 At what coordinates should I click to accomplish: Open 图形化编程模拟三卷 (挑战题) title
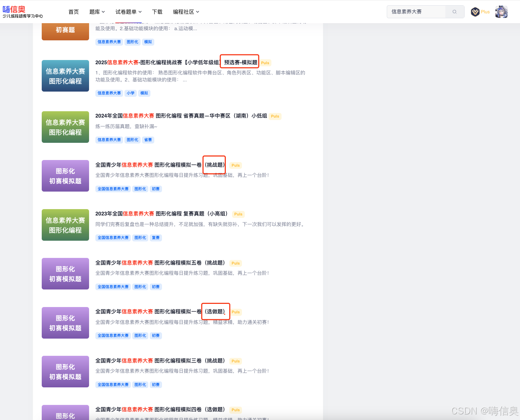160,361
